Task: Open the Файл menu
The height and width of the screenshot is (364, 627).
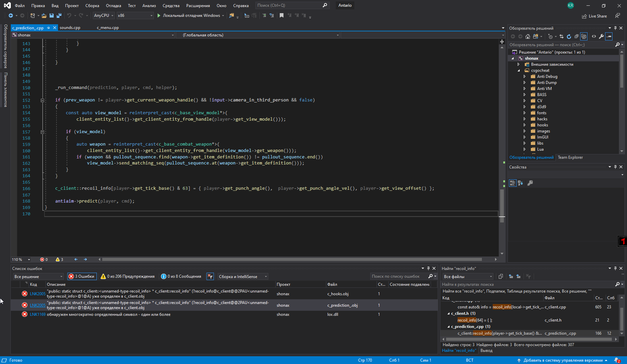Action: click(20, 5)
